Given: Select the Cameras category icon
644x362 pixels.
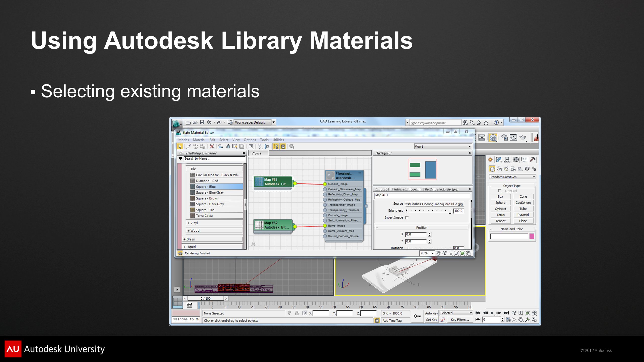Looking at the screenshot, I should 513,169.
